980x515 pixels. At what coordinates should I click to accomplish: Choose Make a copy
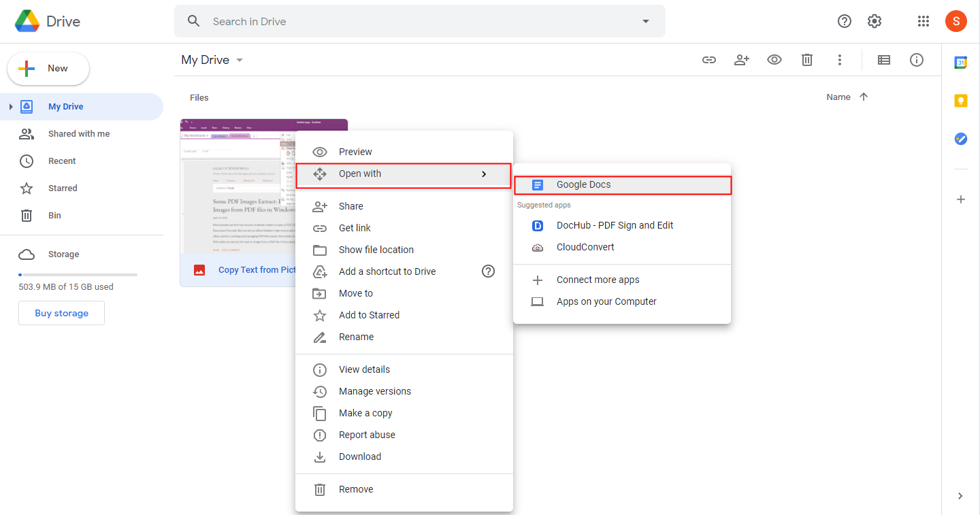[x=404, y=413]
